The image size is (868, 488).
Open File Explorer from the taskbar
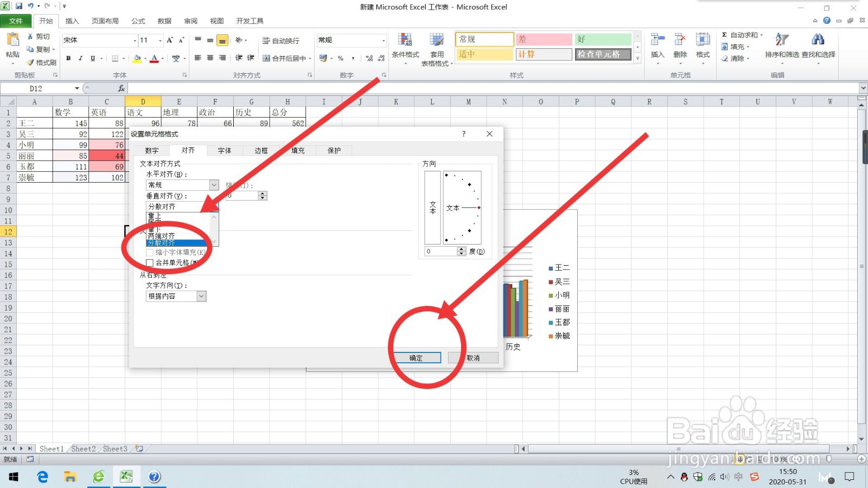[70, 477]
